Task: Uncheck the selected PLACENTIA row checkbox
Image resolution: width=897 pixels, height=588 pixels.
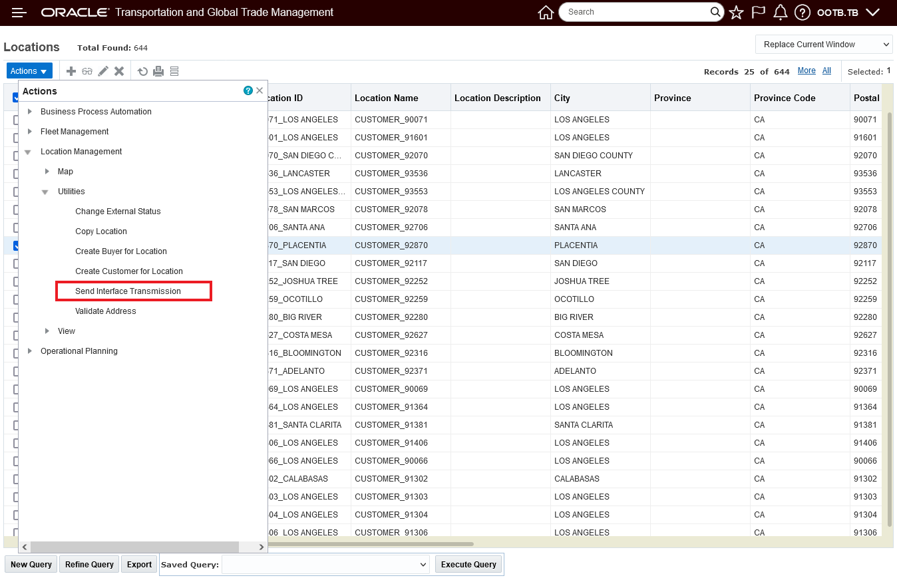Action: 15,245
